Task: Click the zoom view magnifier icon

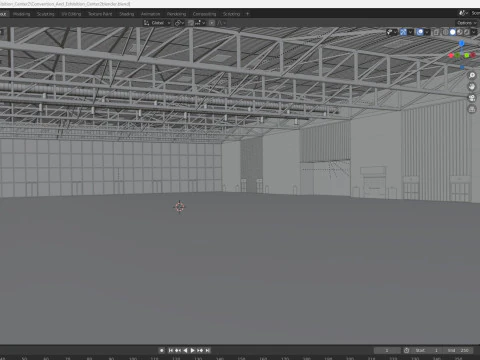Action: 472,75
